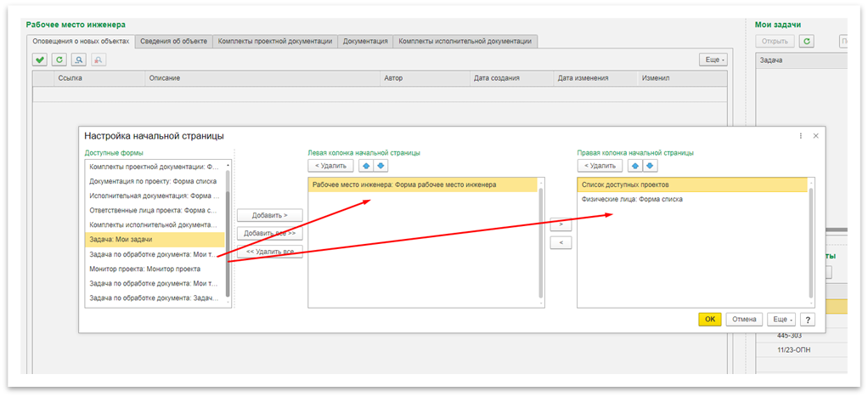Click the '>' move-to-right-column button
Viewport: 868px width, 397px height.
click(x=560, y=225)
